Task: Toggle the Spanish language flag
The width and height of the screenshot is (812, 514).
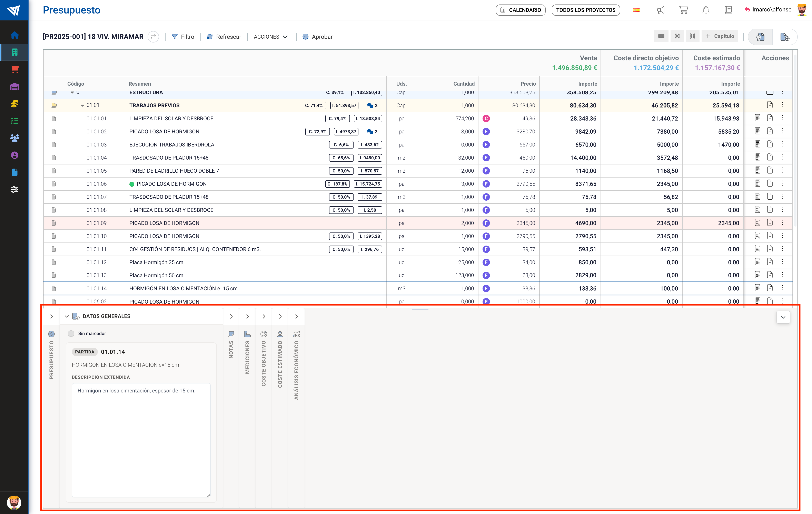Action: pos(636,10)
